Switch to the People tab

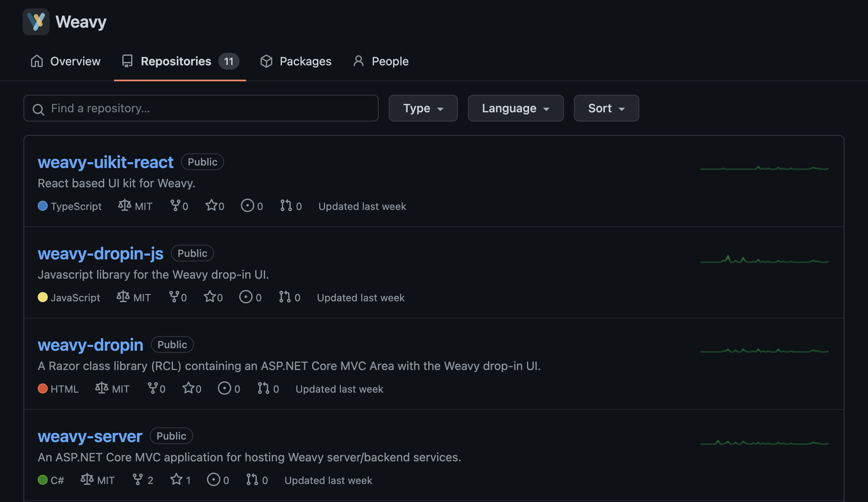click(390, 60)
